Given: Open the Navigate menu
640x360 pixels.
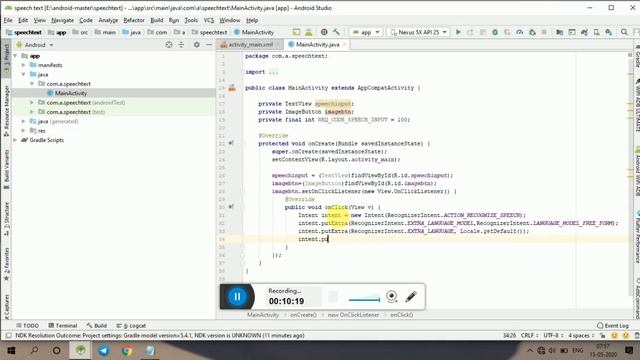Looking at the screenshot, I should pyautogui.click(x=62, y=20).
